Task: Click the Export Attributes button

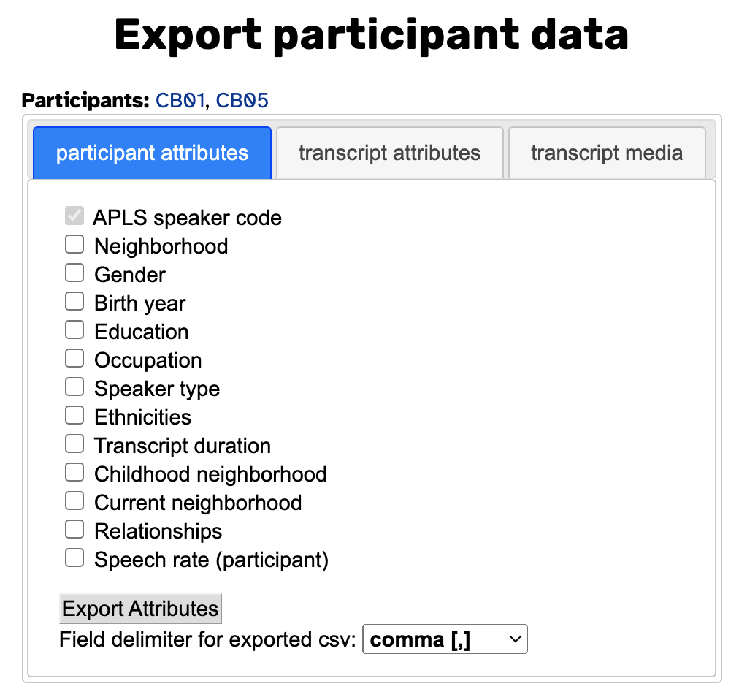Action: (140, 609)
